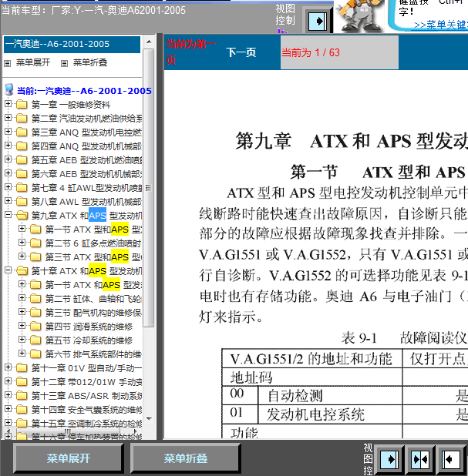
Task: Click the 当前车型 vehicle model text
Action: (93, 10)
